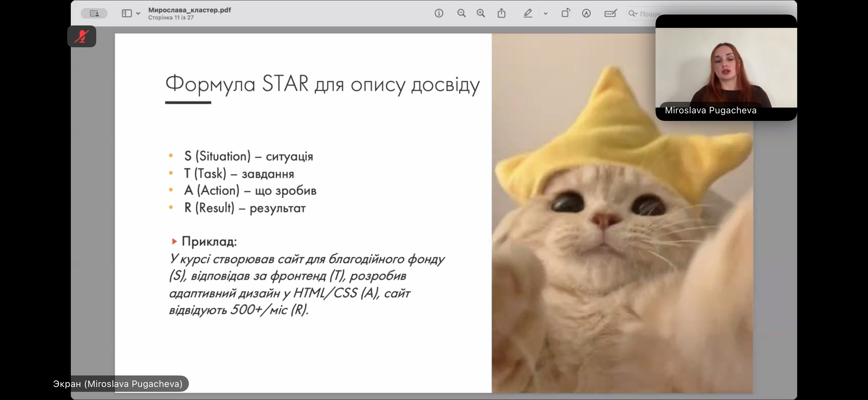The image size is (868, 400).
Task: Open the Miroslava Pugacheva video thumbnail
Action: 726,68
